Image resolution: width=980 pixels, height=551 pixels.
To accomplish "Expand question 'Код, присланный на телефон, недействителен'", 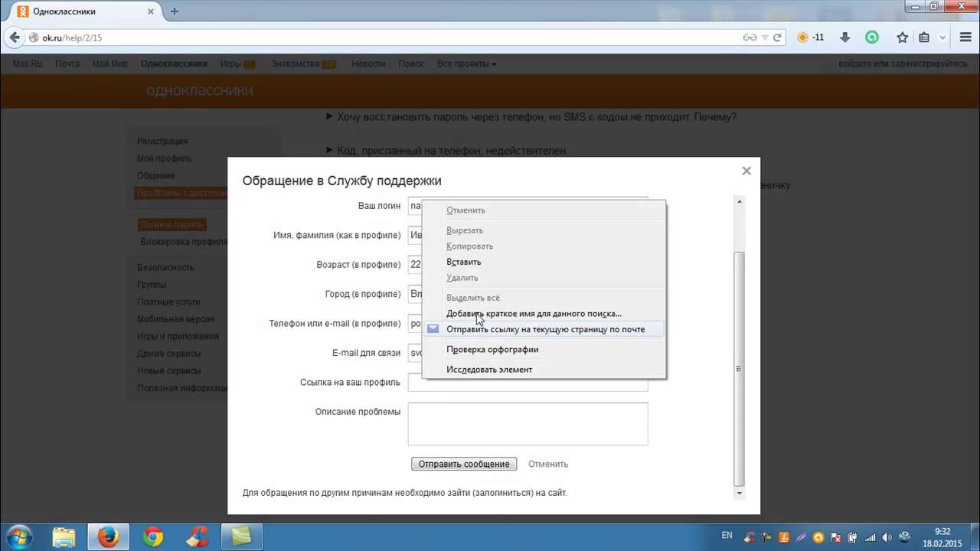I will (x=446, y=151).
